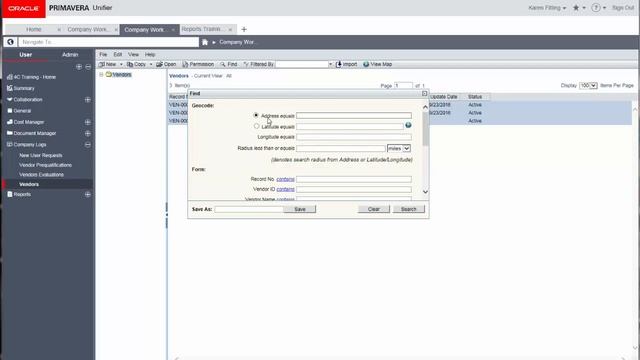Viewport: 640px width, 360px height.
Task: Switch to the Reports Training tab
Action: point(203,29)
